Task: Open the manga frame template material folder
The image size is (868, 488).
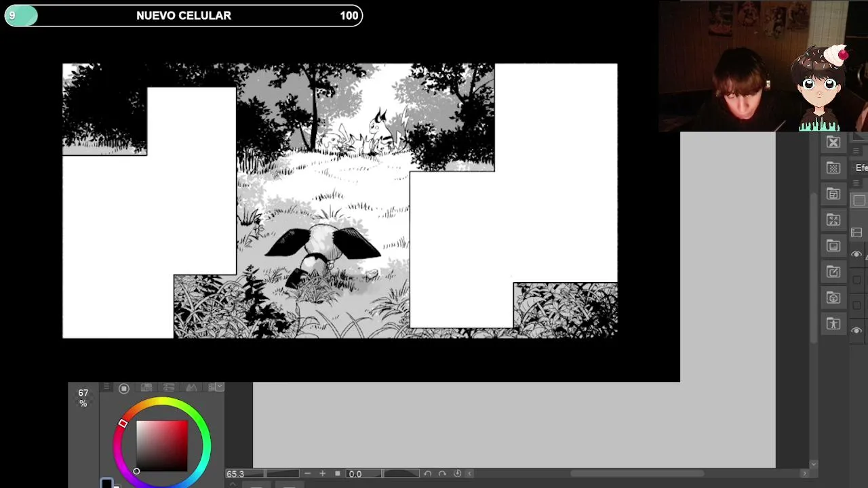Action: (x=833, y=194)
